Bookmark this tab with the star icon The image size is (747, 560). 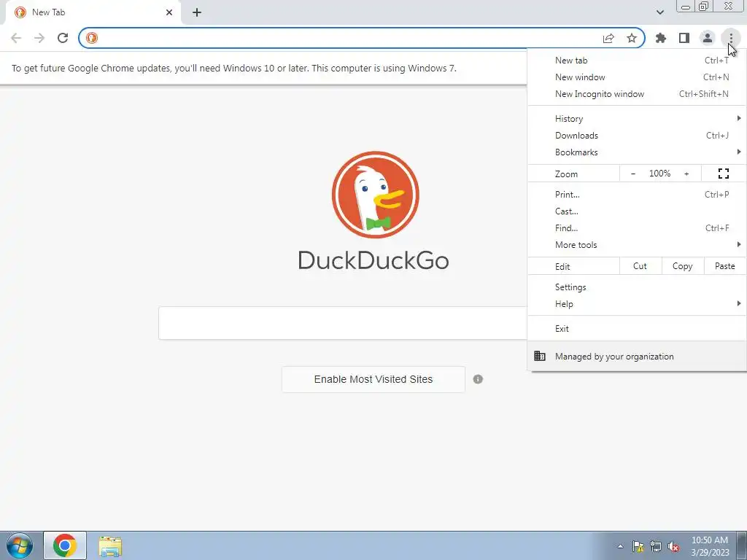632,38
